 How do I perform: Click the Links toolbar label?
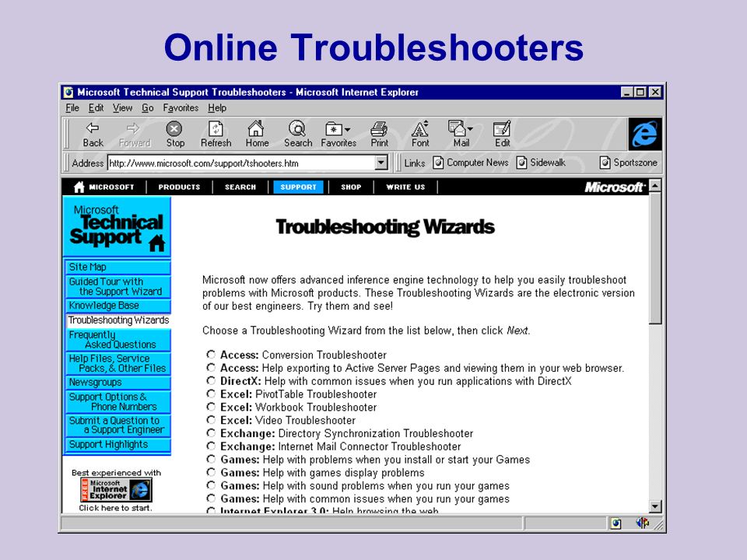[x=414, y=163]
